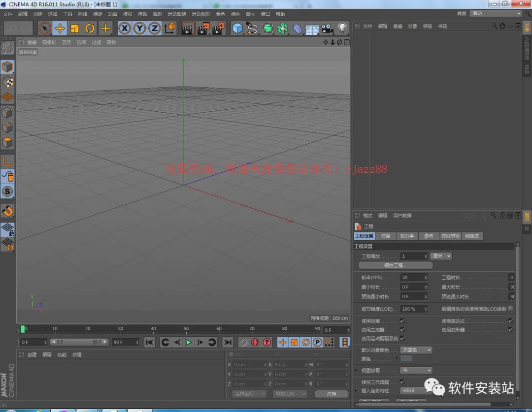Viewport: 532px width, 412px height.
Task: Open the 渲染 menu in menu bar
Action: coord(142,14)
